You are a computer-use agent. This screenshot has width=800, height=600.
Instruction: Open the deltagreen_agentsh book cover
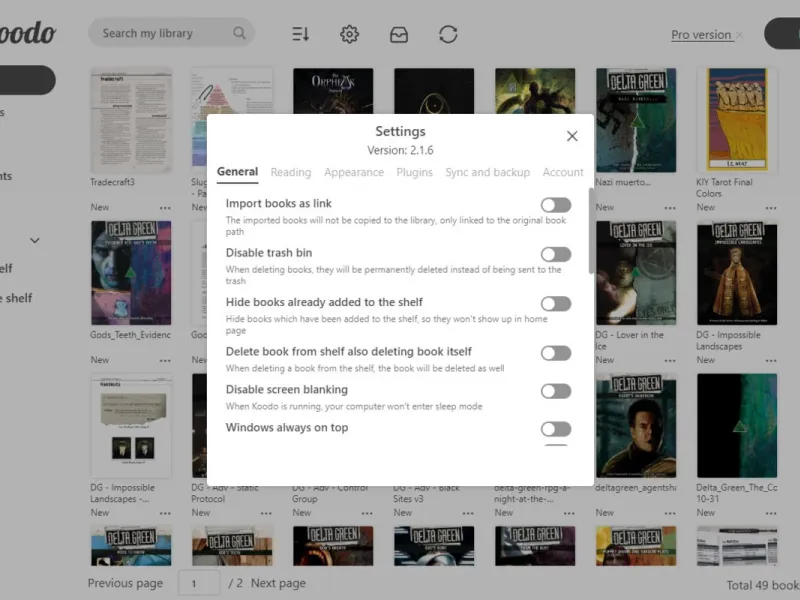(636, 426)
